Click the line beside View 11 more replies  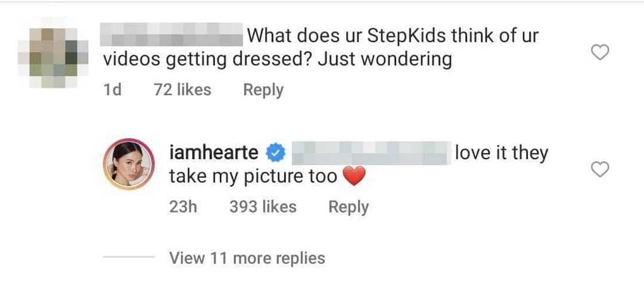[x=128, y=258]
